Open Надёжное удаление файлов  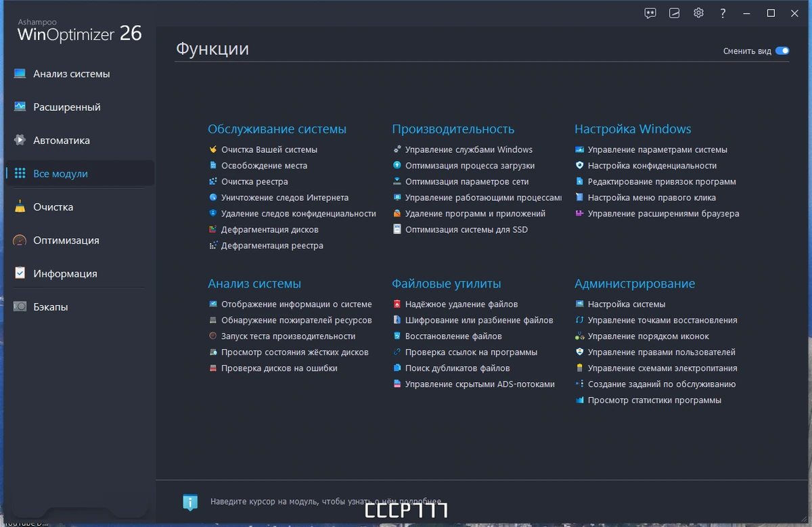(x=461, y=304)
